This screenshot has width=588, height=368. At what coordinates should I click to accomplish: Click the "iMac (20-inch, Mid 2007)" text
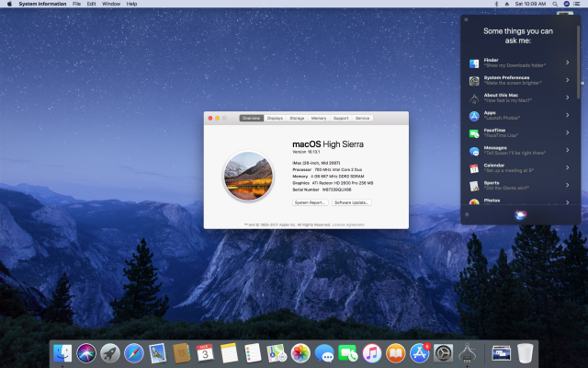(316, 163)
